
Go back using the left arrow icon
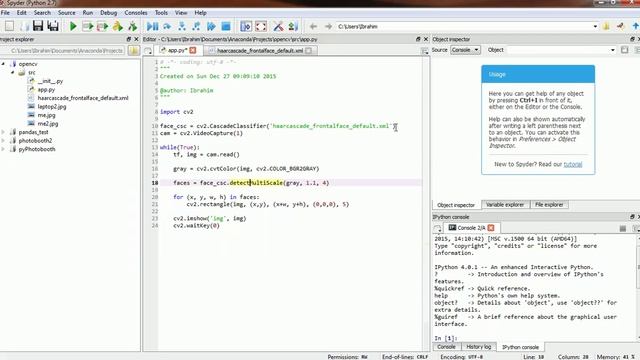pyautogui.click(x=313, y=26)
